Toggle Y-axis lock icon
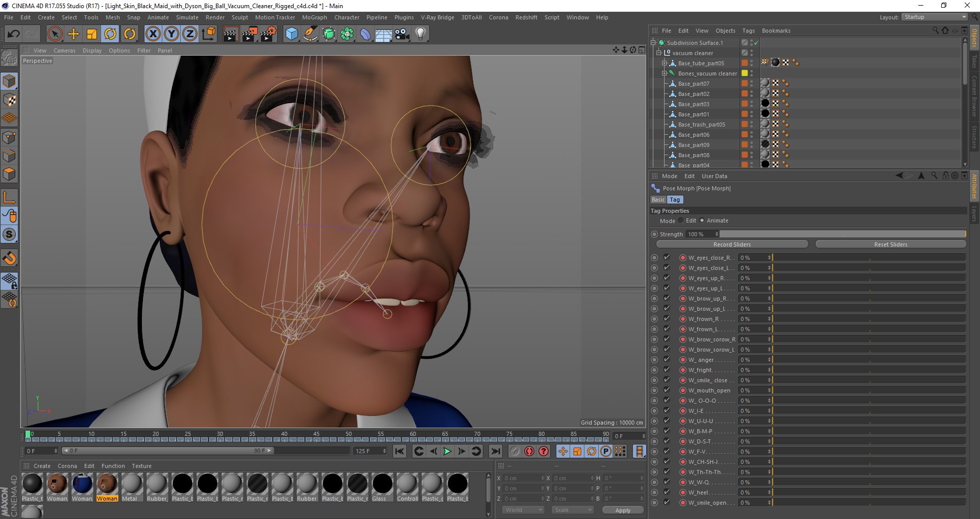The image size is (980, 519). 171,34
